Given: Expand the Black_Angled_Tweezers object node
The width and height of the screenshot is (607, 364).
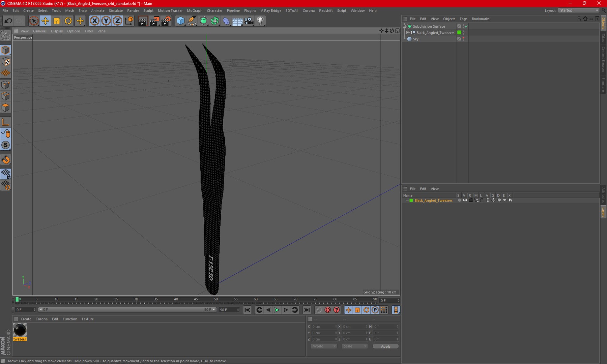Looking at the screenshot, I should (x=408, y=33).
